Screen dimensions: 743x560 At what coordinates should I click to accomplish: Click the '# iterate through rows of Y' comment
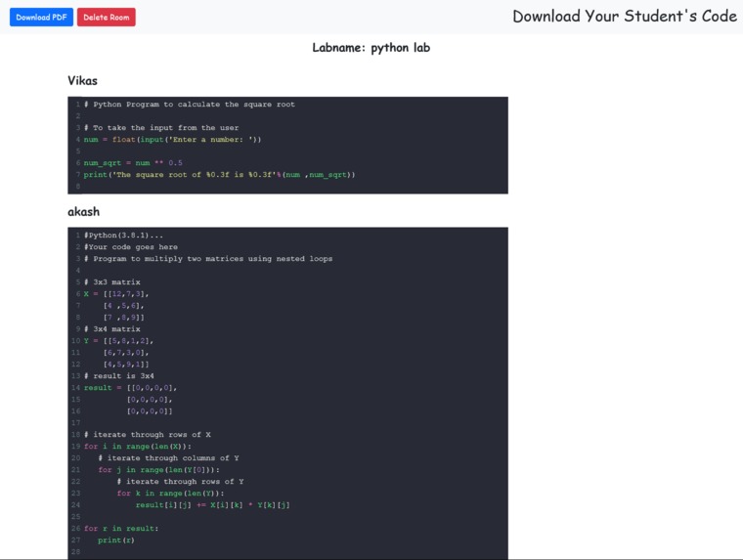(x=180, y=482)
